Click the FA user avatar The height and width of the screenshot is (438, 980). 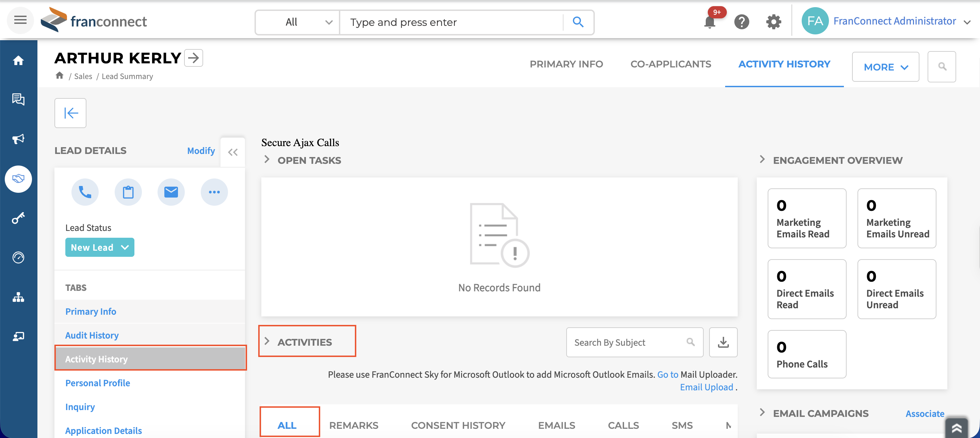click(x=815, y=21)
